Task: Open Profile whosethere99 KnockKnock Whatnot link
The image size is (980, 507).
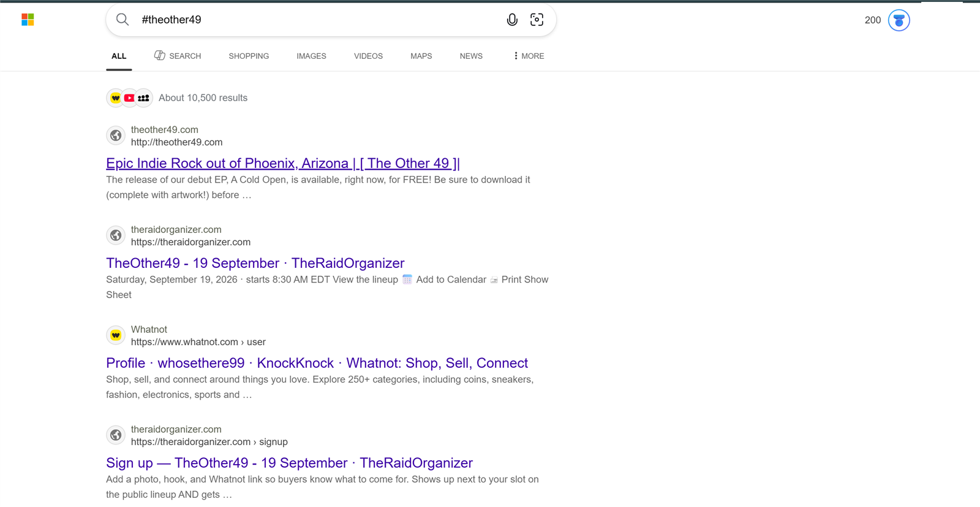Action: [317, 363]
